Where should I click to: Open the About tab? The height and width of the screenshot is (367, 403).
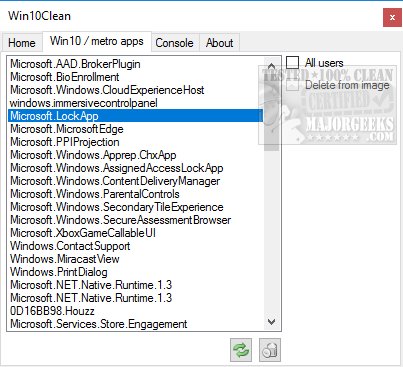(219, 43)
